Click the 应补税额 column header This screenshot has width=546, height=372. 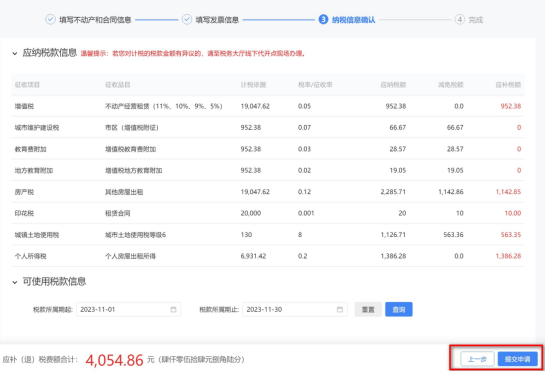click(508, 85)
